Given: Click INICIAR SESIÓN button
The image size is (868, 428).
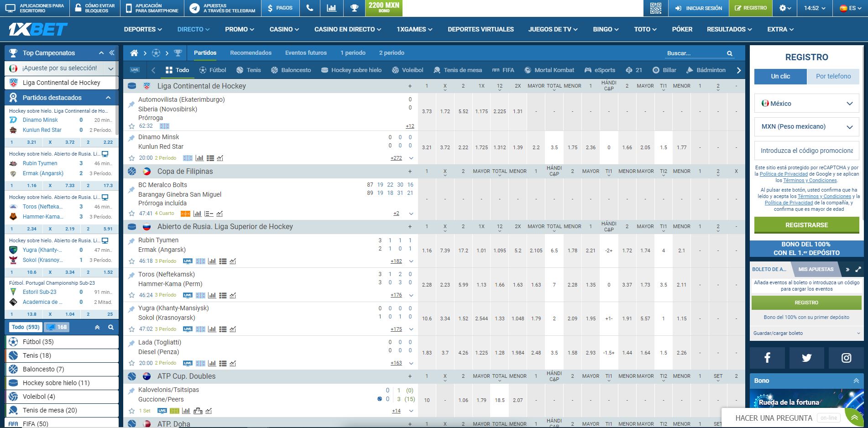Looking at the screenshot, I should 699,8.
